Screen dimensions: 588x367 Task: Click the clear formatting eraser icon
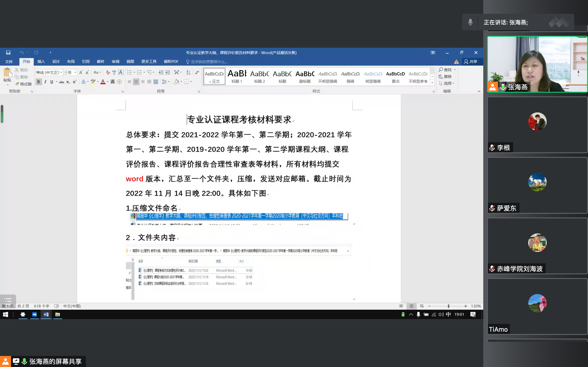pos(108,72)
